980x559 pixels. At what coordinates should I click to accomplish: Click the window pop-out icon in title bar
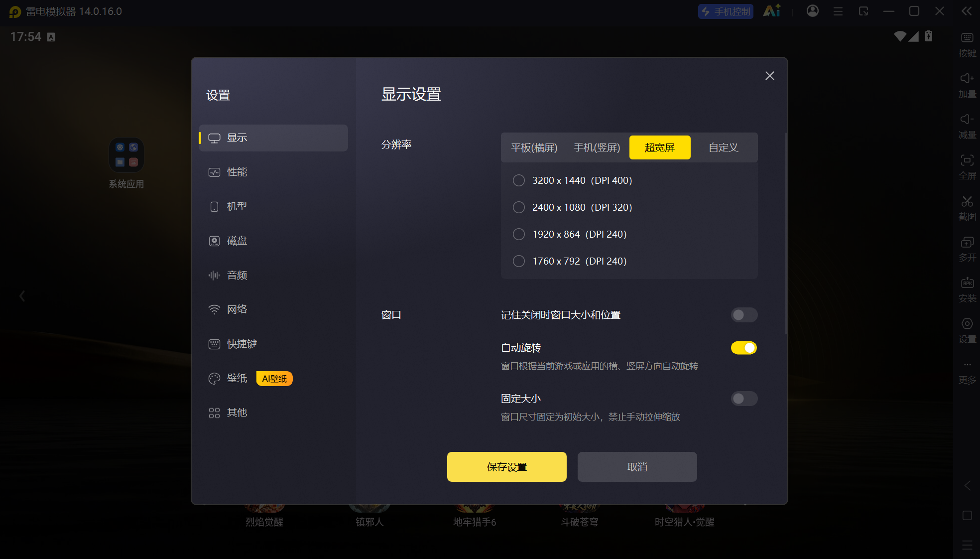863,11
